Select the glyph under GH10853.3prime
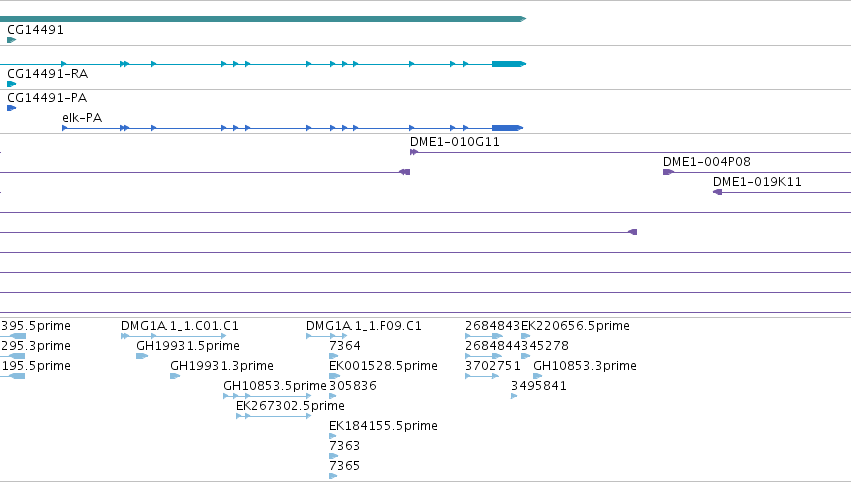The width and height of the screenshot is (851, 482). (x=538, y=376)
